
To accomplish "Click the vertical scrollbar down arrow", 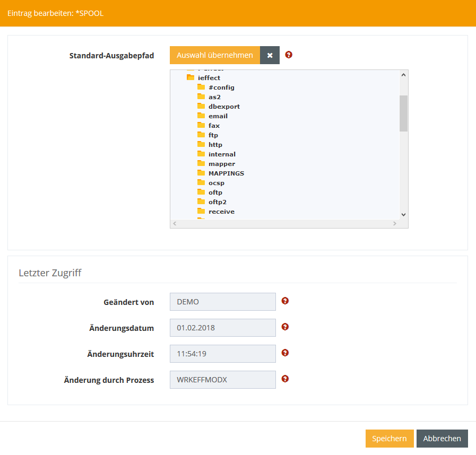I will point(403,214).
